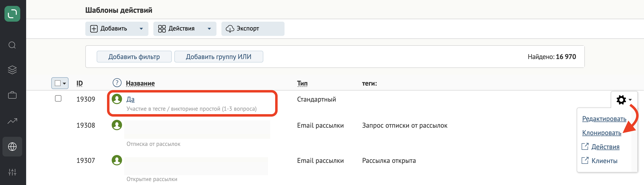Click ID cell 19307
This screenshot has height=185, width=644.
[86, 161]
